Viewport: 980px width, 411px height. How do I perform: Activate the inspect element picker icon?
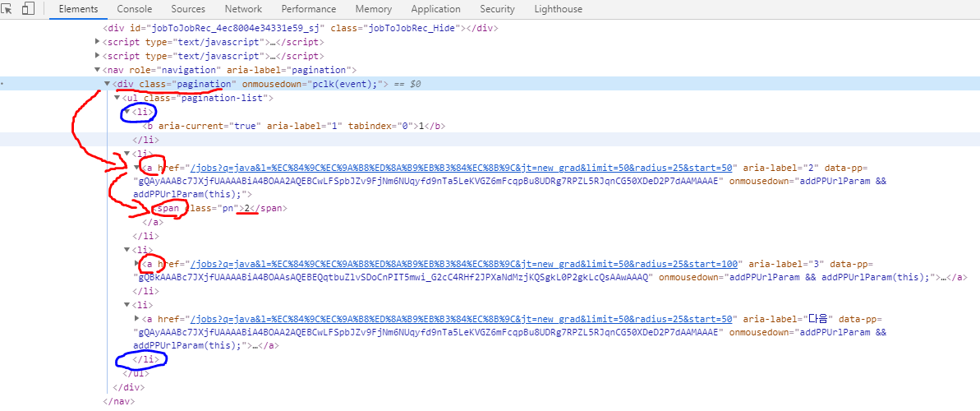pos(7,9)
